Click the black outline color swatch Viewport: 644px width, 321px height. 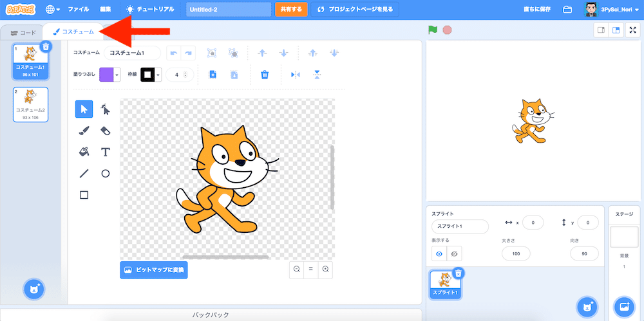click(147, 75)
